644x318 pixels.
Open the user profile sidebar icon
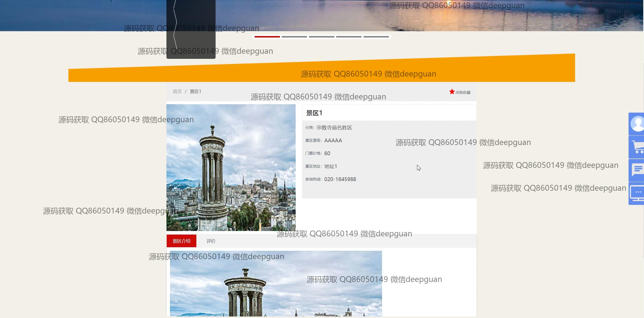coord(636,124)
